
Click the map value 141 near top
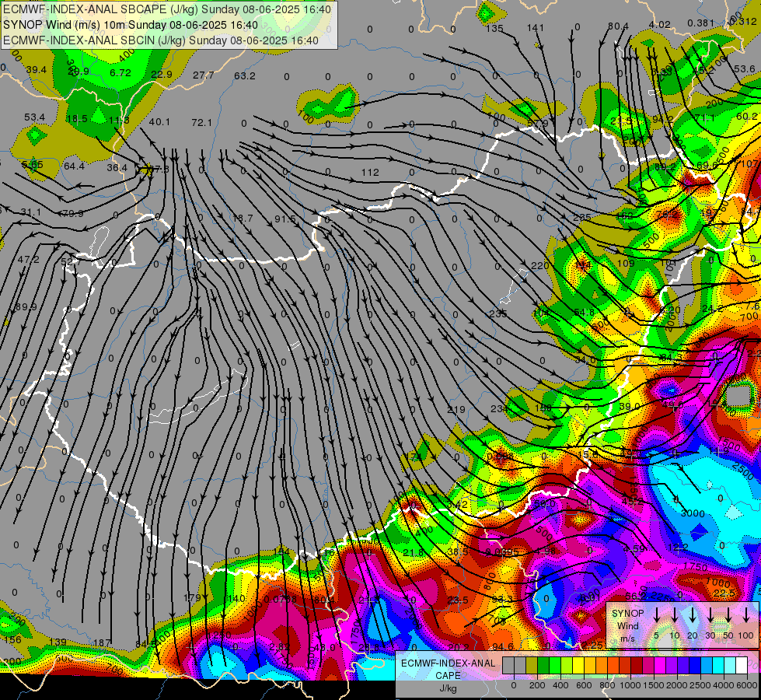[x=536, y=28]
